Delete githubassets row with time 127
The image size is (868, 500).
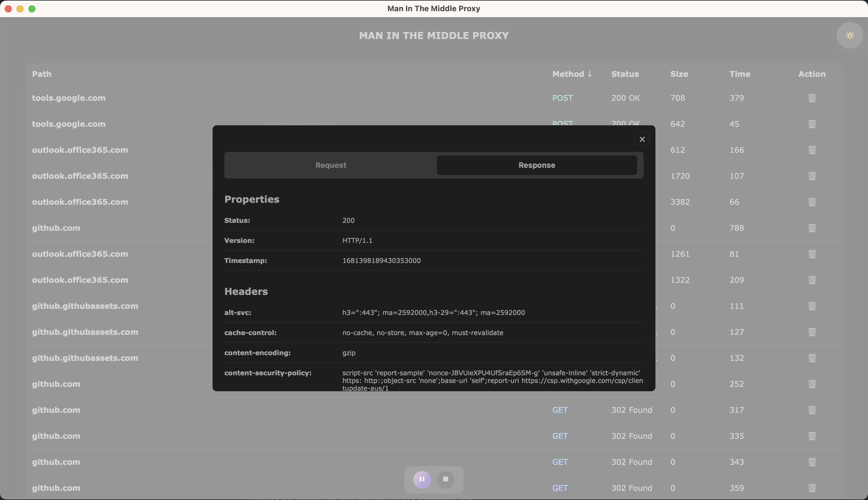(812, 332)
